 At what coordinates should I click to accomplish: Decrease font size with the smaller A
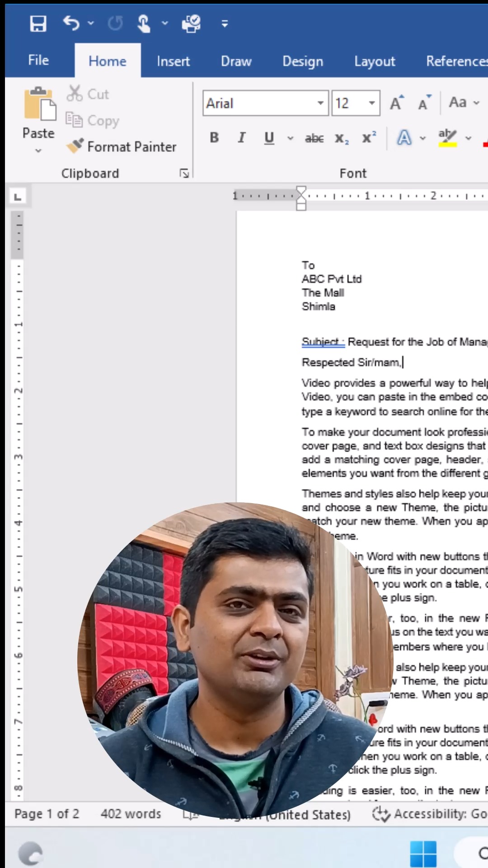(424, 103)
